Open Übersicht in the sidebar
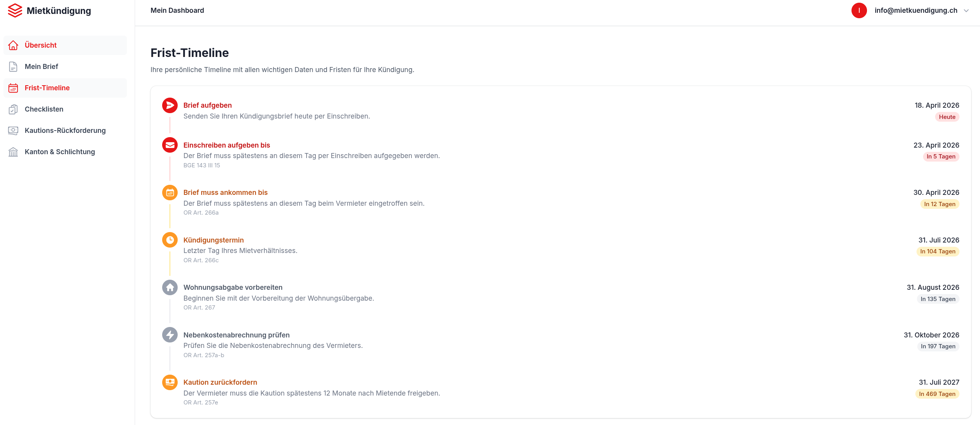 pos(41,45)
